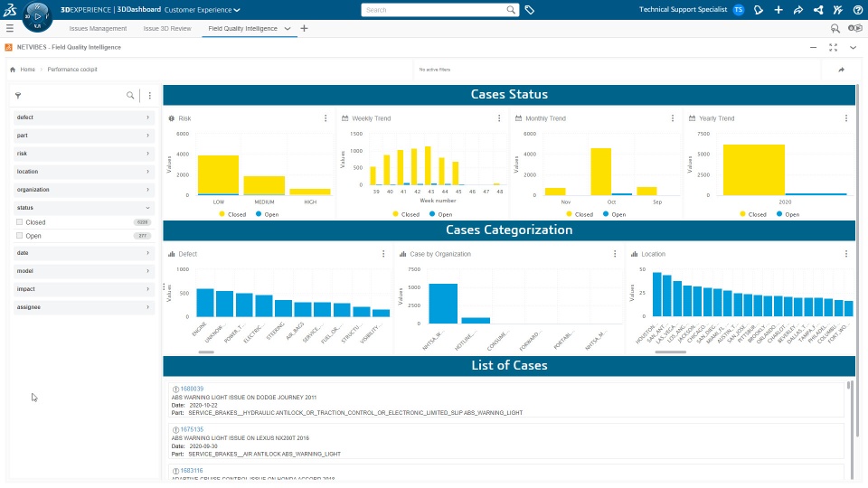Open case 1683116 link
The image size is (868, 488).
(x=192, y=471)
